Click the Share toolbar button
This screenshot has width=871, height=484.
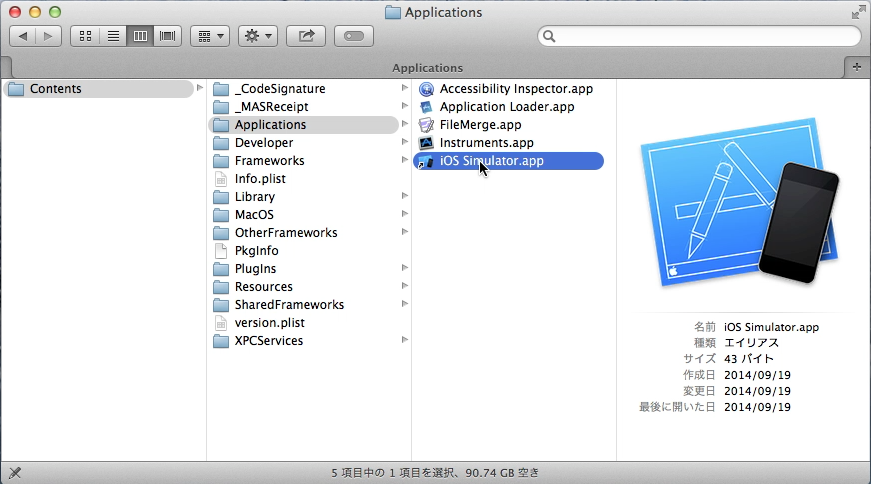click(306, 36)
